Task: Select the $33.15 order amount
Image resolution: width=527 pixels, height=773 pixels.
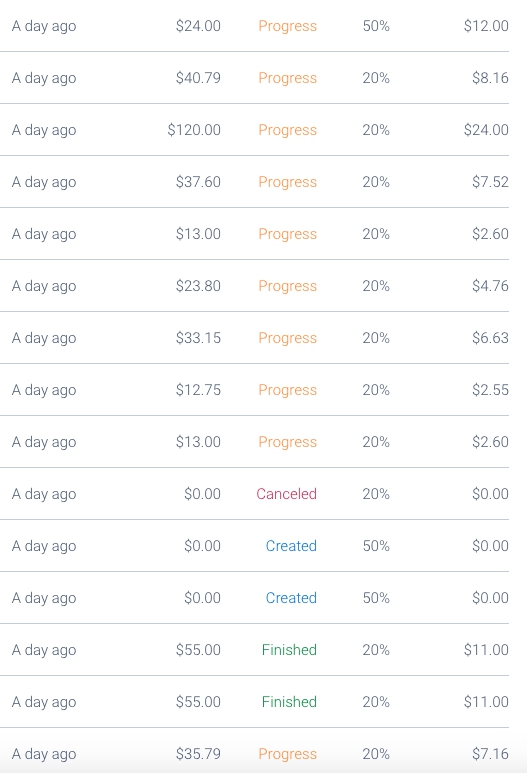Action: [198, 338]
